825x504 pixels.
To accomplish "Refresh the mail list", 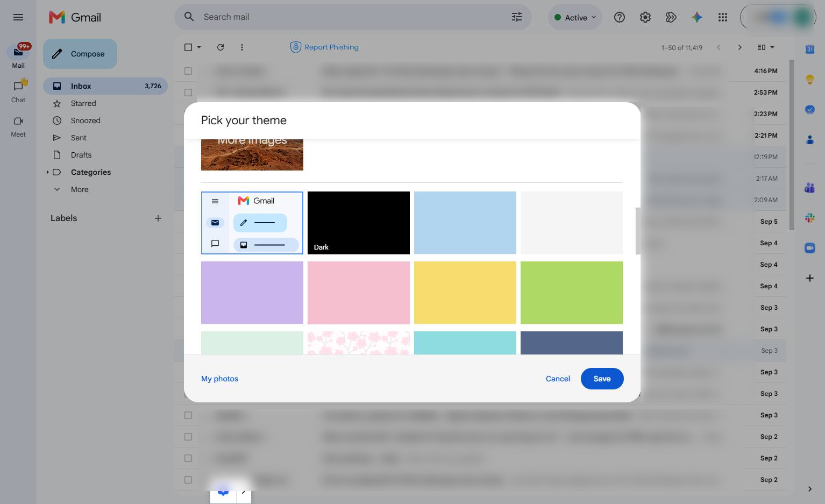I will pos(221,47).
